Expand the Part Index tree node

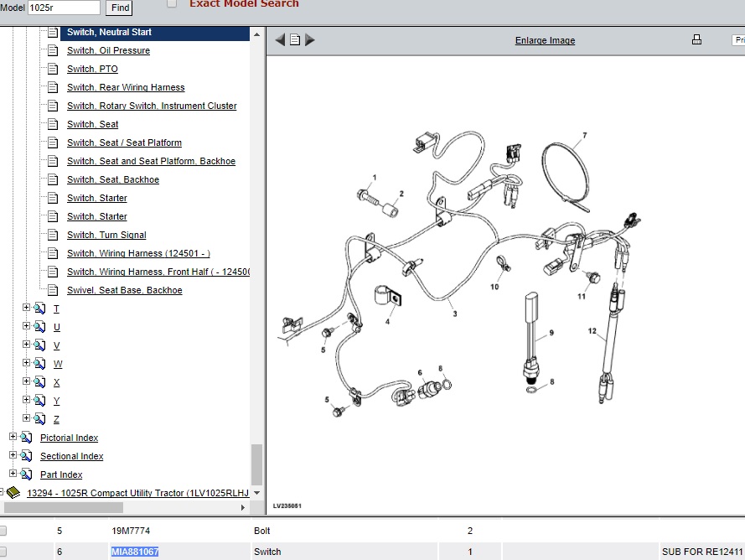[x=13, y=474]
